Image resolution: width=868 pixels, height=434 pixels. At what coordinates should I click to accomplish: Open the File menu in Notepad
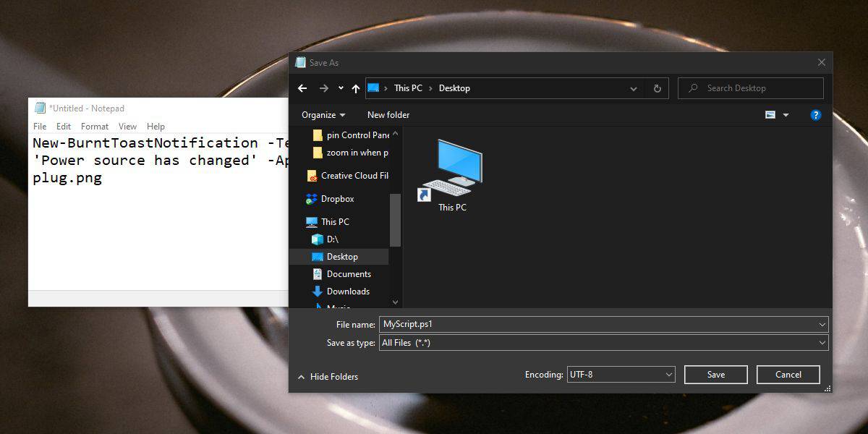coord(40,127)
